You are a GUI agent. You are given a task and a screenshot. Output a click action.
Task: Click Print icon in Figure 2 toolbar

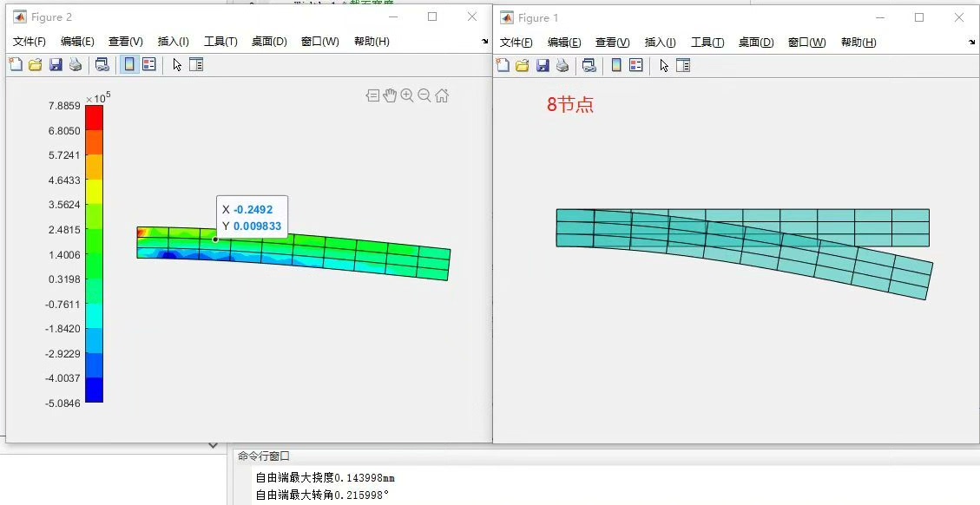click(x=76, y=64)
